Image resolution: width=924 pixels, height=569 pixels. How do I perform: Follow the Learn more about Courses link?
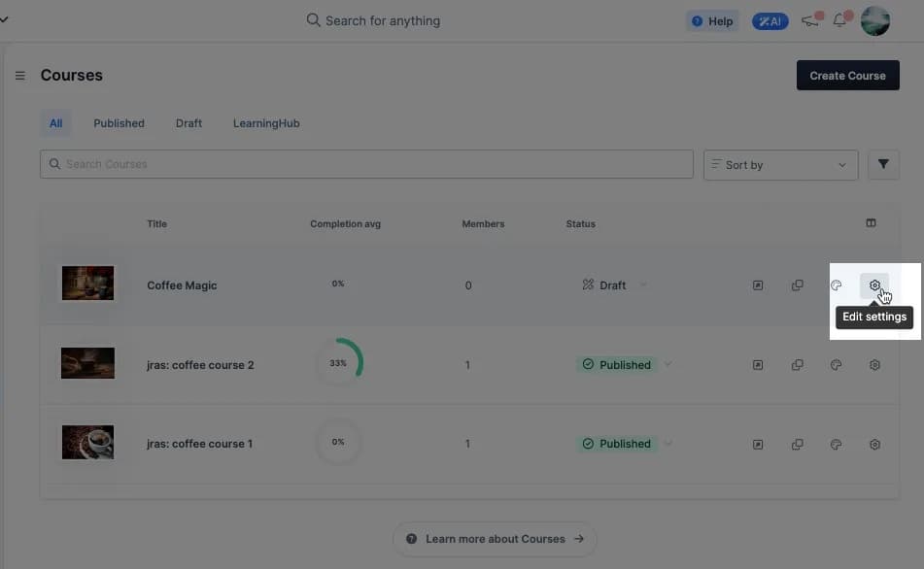point(495,538)
